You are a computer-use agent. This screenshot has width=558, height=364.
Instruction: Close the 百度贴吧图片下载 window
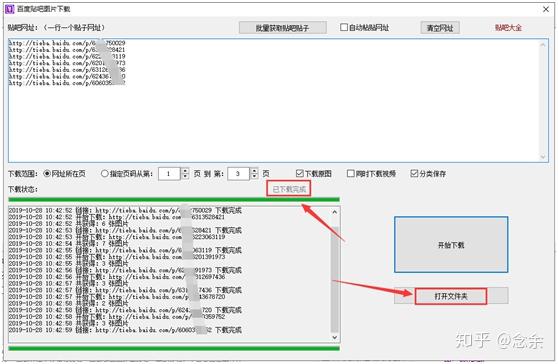[546, 9]
